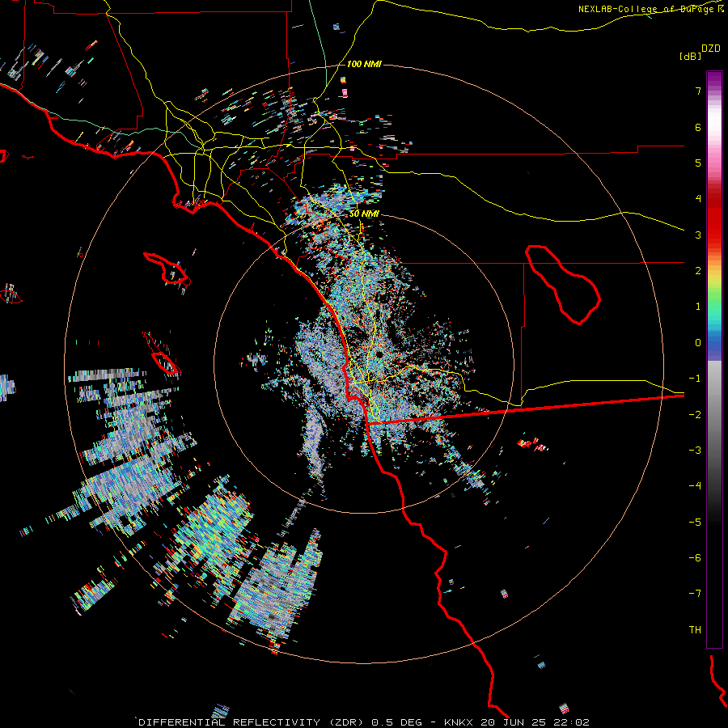Click the 4 dB colorbar label
728x728 pixels.
coord(698,199)
